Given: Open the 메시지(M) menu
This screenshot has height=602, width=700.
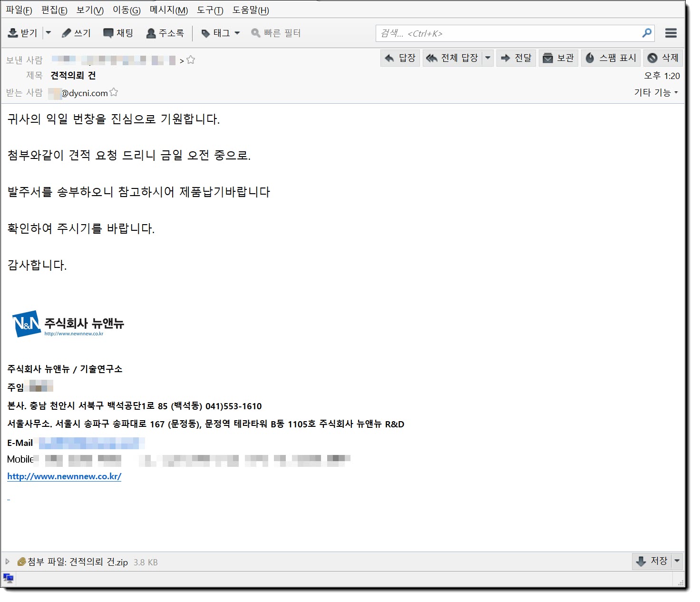Looking at the screenshot, I should point(169,10).
